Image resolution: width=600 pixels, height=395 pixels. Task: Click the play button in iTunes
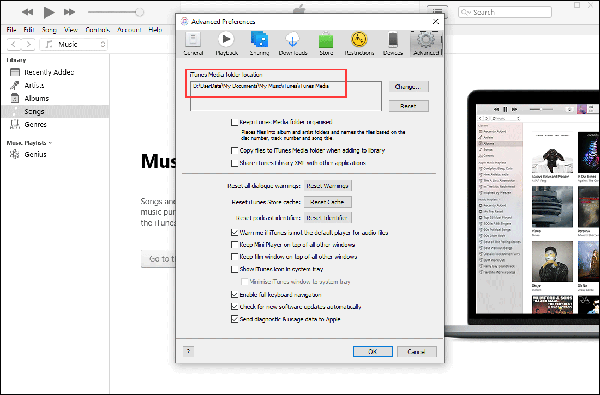(x=49, y=12)
